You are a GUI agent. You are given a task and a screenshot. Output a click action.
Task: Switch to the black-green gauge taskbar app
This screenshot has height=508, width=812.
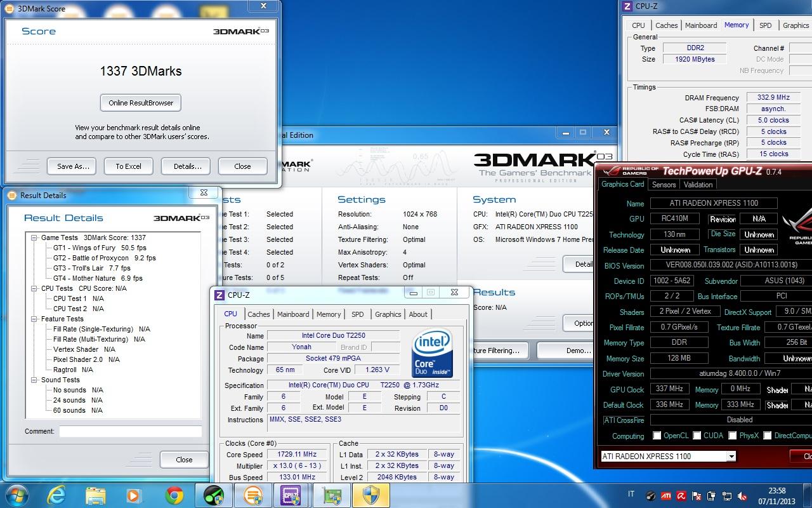pos(213,495)
